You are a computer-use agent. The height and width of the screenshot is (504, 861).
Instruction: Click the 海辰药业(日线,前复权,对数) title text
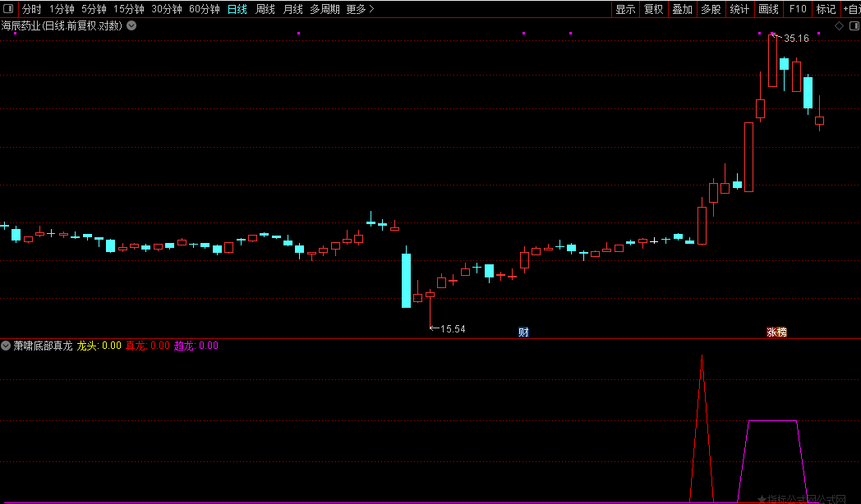[62, 25]
